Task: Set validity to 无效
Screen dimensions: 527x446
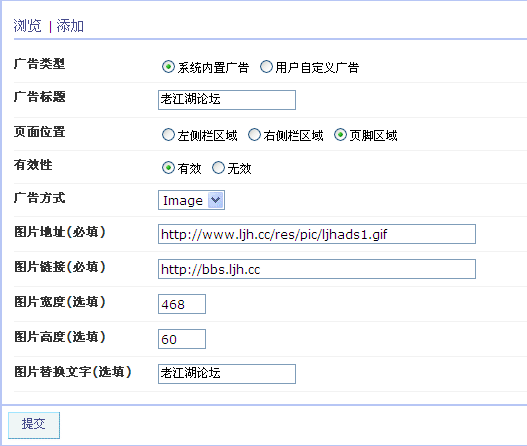Action: click(x=218, y=167)
